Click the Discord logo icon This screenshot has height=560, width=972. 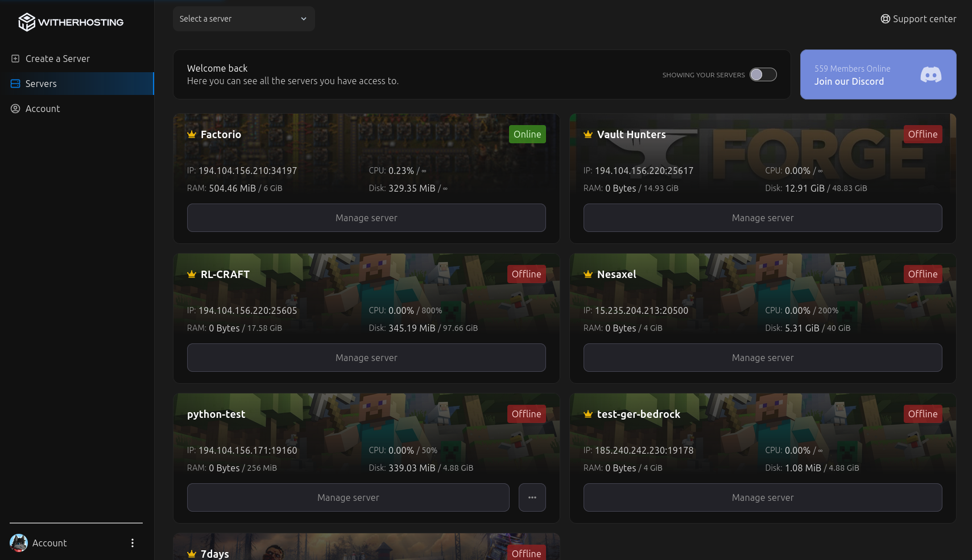930,74
